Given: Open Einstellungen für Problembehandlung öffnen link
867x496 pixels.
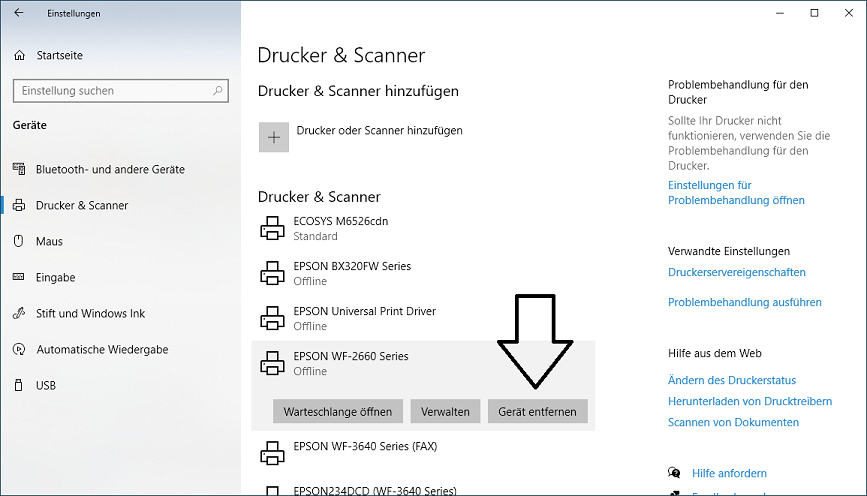Looking at the screenshot, I should 736,192.
